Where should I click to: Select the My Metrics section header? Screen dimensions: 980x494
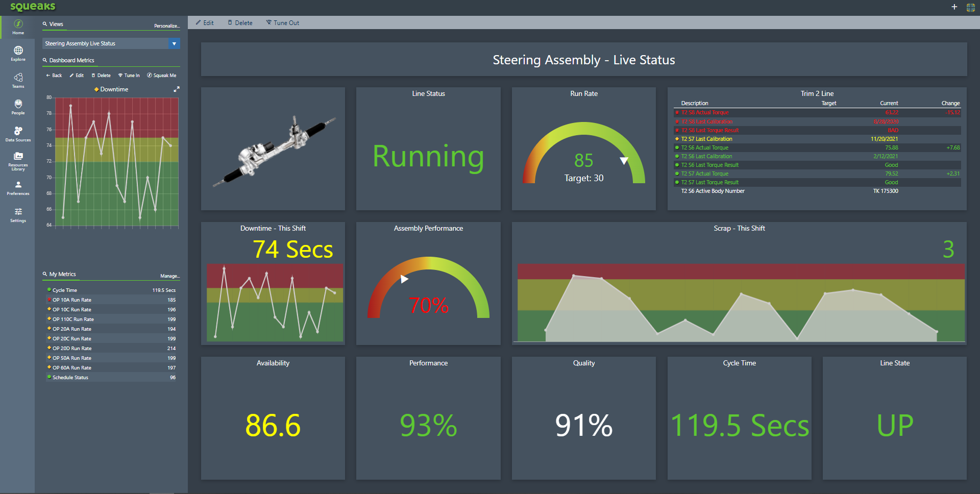[61, 274]
